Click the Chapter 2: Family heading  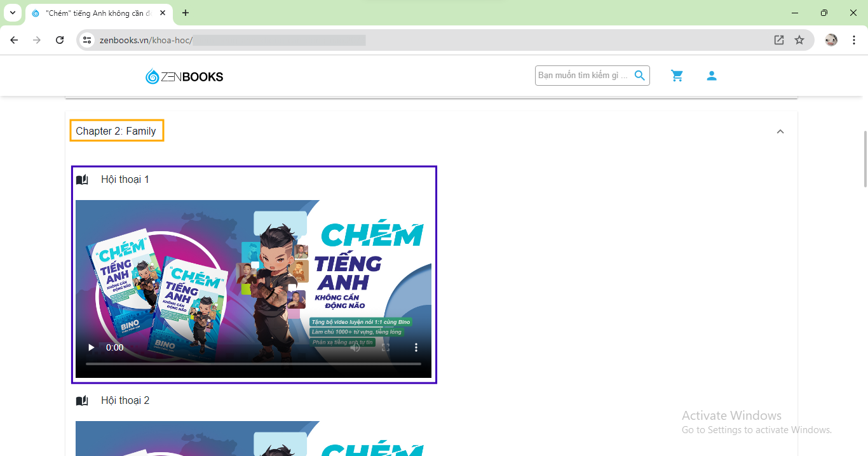point(116,131)
